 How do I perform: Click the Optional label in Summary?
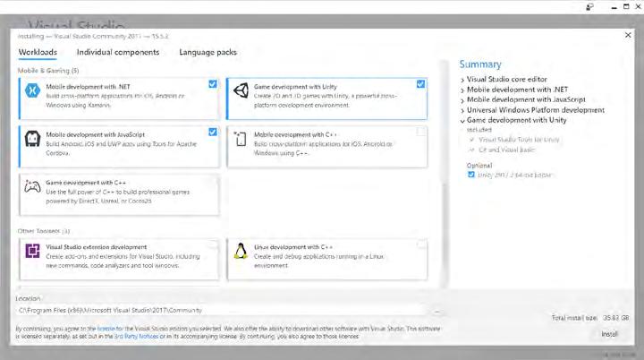pos(479,166)
